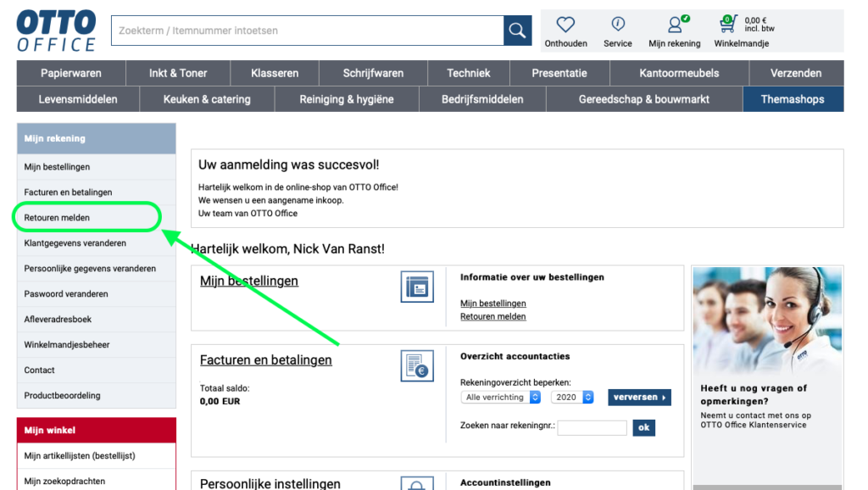The height and width of the screenshot is (490, 868).
Task: Click the OTTO Office logo
Action: [x=57, y=31]
